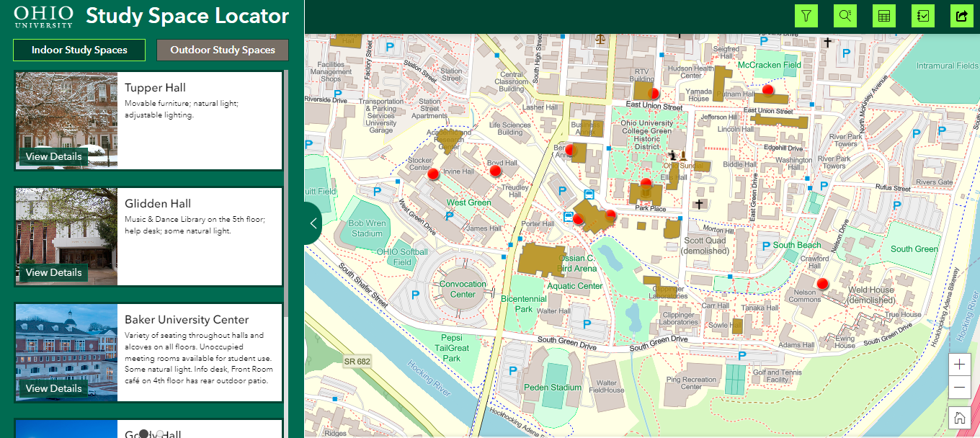Open the Filter tool
The height and width of the screenshot is (438, 980).
click(806, 15)
